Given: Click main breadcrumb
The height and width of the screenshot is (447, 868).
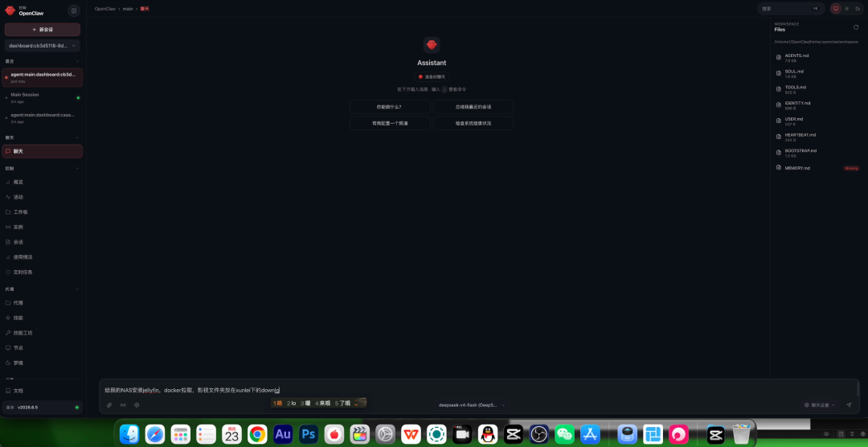Looking at the screenshot, I should click(x=128, y=9).
